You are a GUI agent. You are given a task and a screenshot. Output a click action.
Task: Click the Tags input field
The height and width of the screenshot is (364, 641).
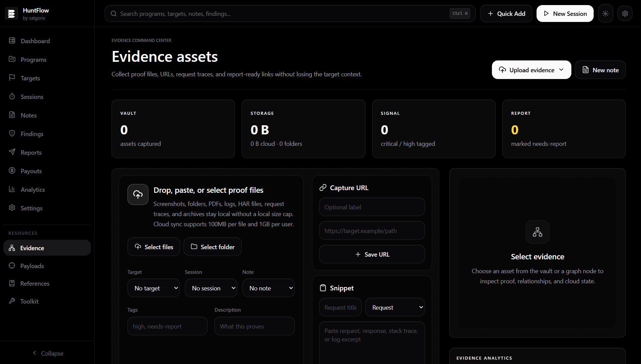(x=167, y=326)
